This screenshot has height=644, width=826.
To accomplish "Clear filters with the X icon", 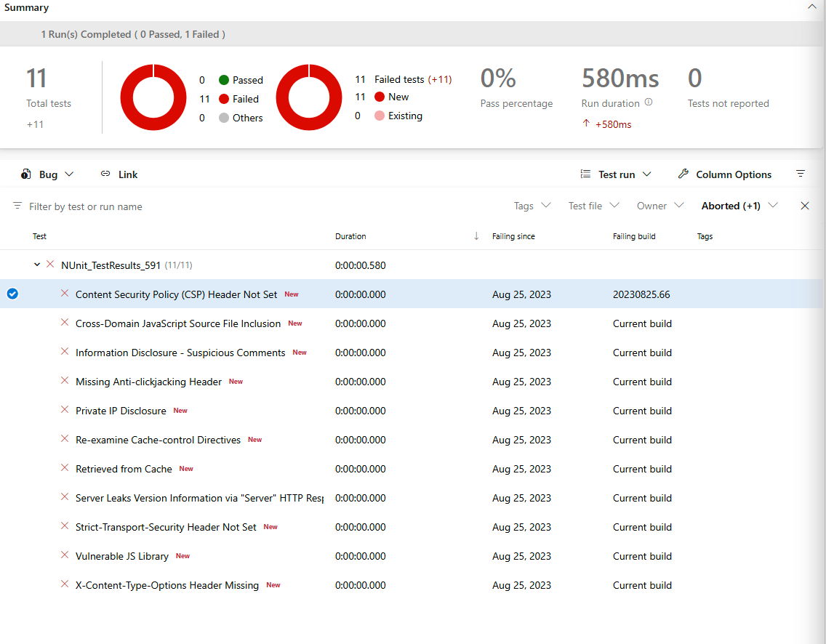I will pyautogui.click(x=804, y=206).
